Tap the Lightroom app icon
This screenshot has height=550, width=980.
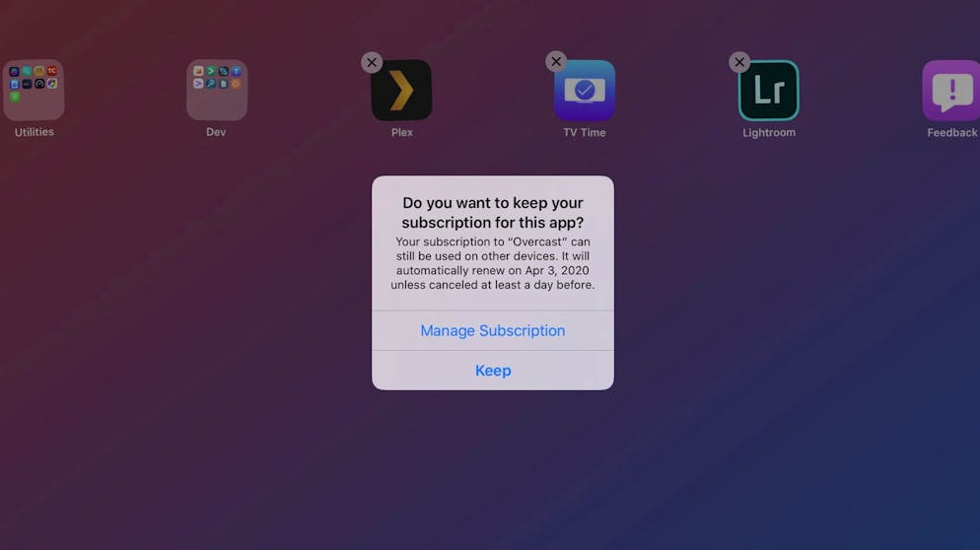(769, 91)
